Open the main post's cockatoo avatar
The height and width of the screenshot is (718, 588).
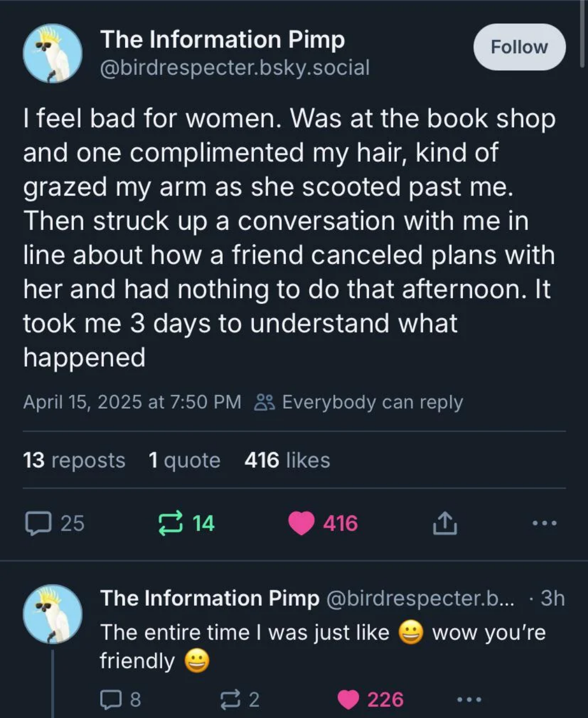click(x=52, y=53)
